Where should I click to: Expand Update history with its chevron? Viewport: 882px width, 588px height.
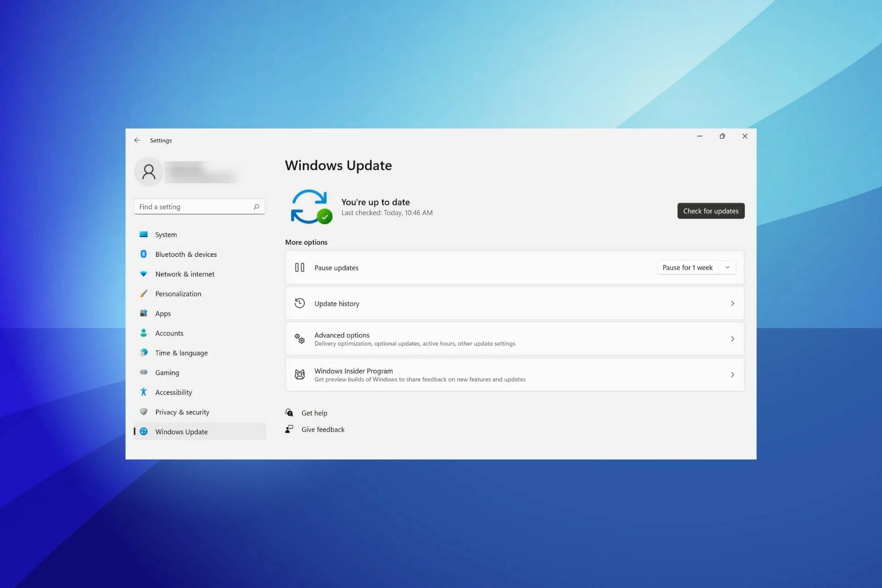[x=732, y=304]
